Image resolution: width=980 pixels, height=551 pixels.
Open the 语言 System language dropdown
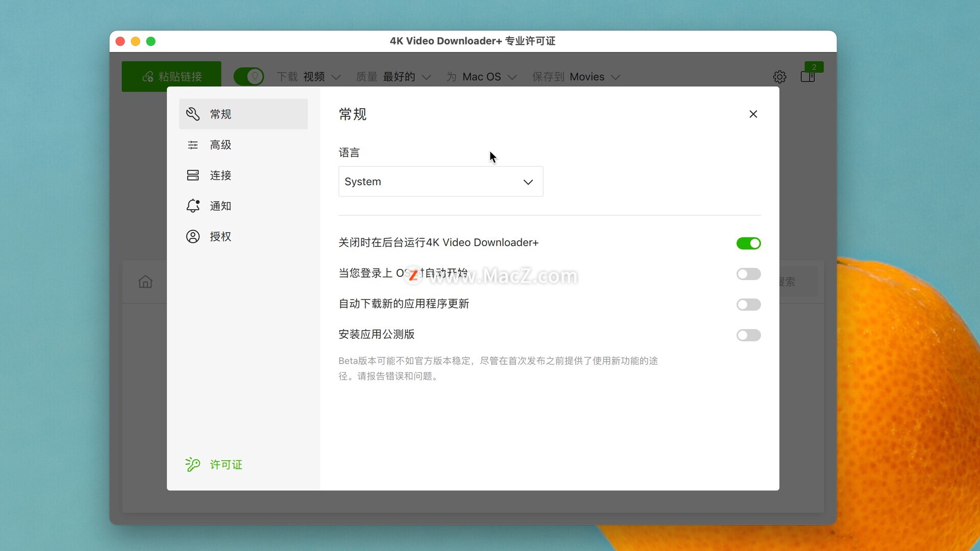441,182
